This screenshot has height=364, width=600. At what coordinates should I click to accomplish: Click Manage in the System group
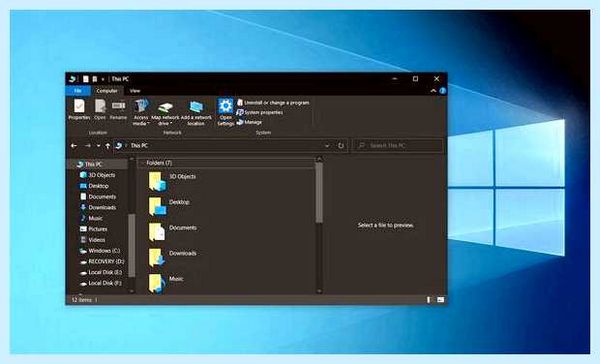coord(249,122)
